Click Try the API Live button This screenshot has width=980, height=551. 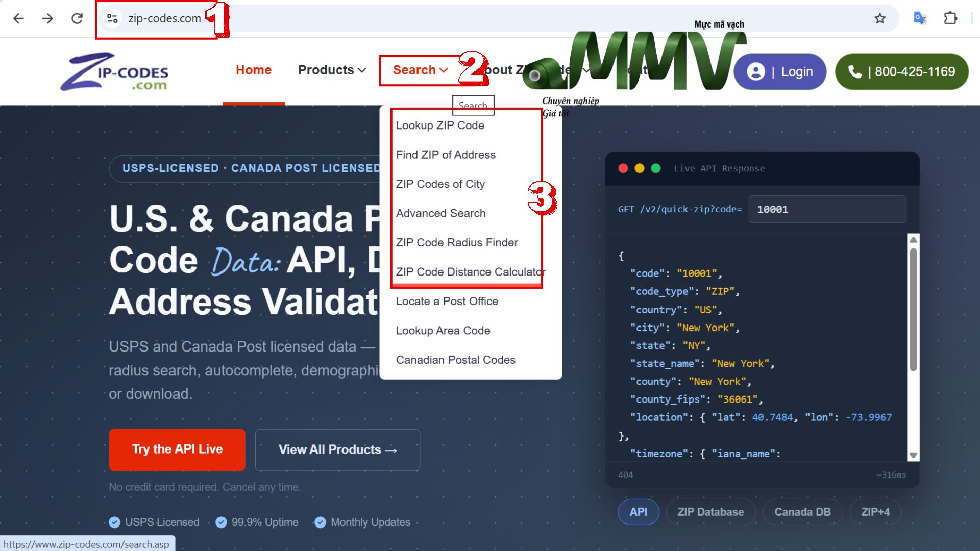point(177,449)
